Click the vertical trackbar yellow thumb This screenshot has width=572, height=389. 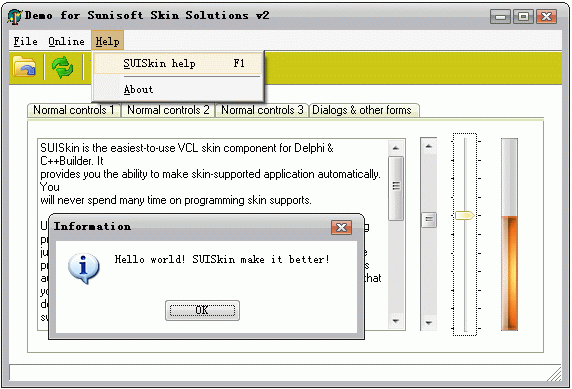pos(464,215)
